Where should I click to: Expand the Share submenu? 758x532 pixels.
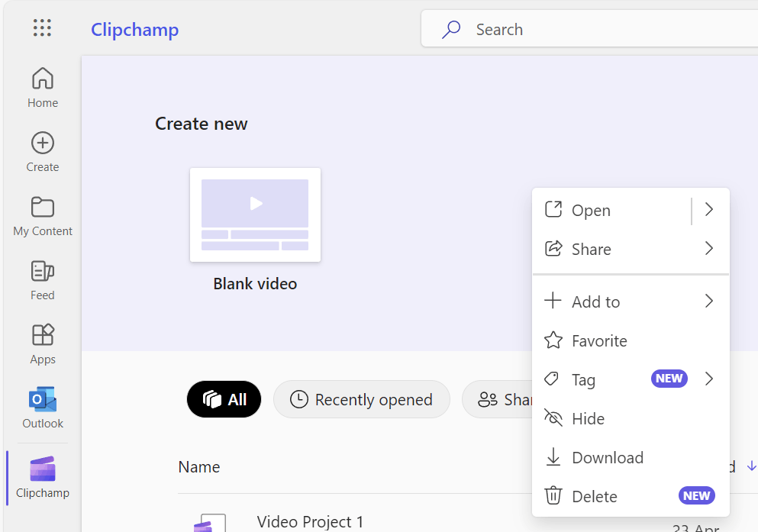pos(708,248)
